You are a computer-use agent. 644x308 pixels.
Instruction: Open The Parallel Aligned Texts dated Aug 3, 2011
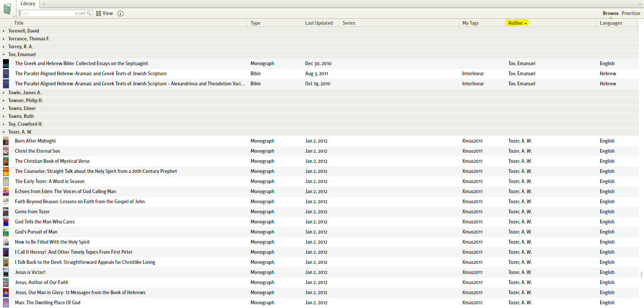(91, 74)
